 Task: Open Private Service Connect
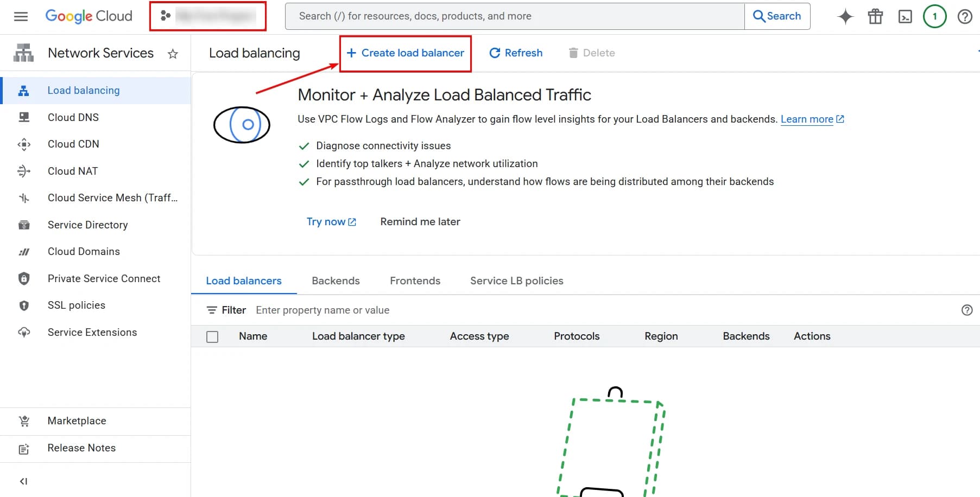103,278
